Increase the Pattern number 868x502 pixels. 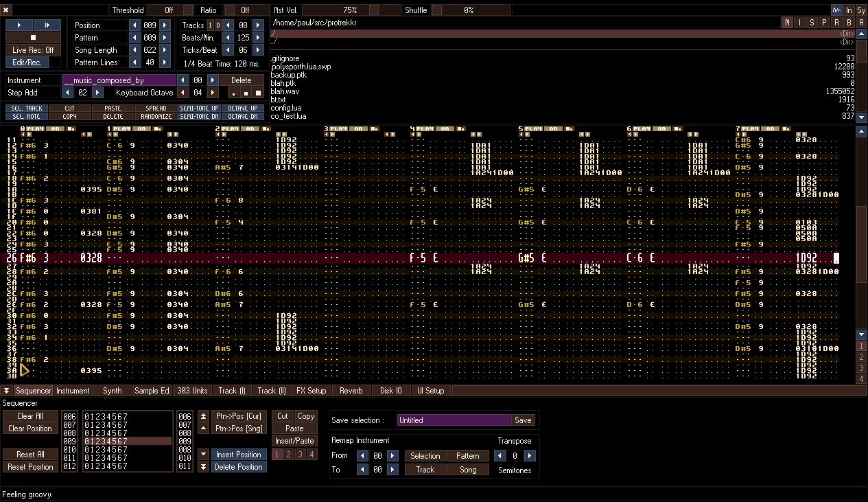click(165, 38)
